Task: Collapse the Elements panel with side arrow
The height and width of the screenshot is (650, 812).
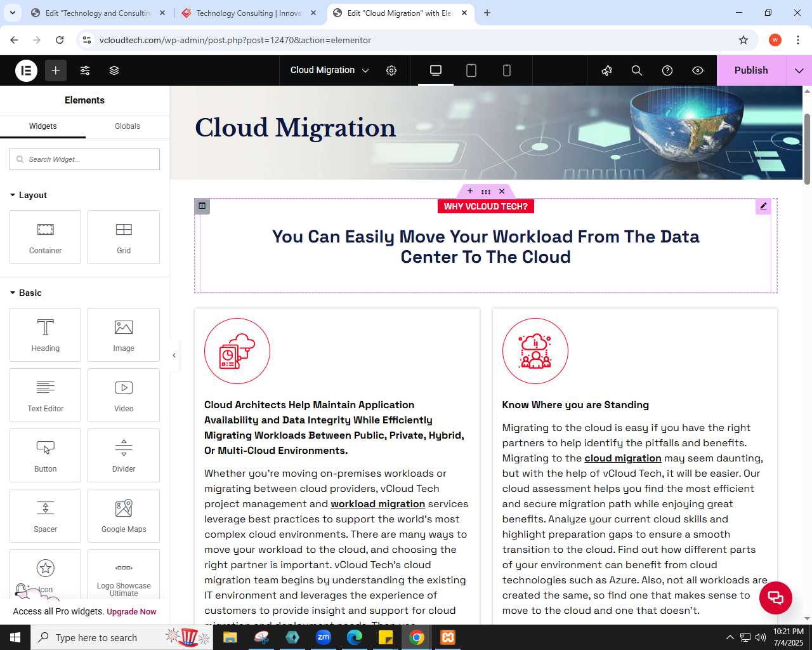Action: tap(174, 355)
